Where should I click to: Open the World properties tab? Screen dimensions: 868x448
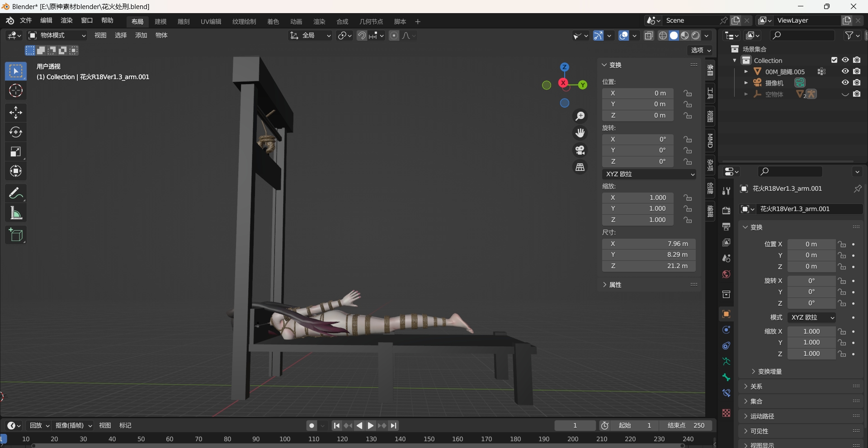tap(726, 274)
